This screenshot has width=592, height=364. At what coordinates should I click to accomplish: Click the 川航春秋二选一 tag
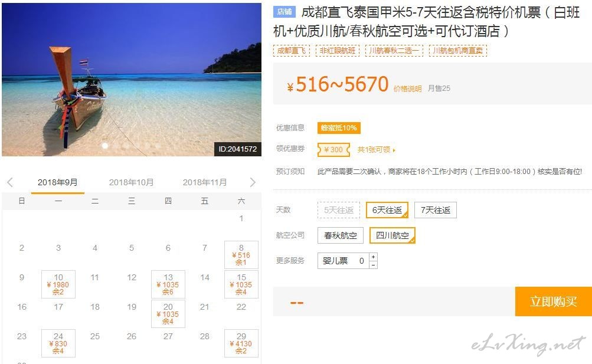pyautogui.click(x=394, y=51)
